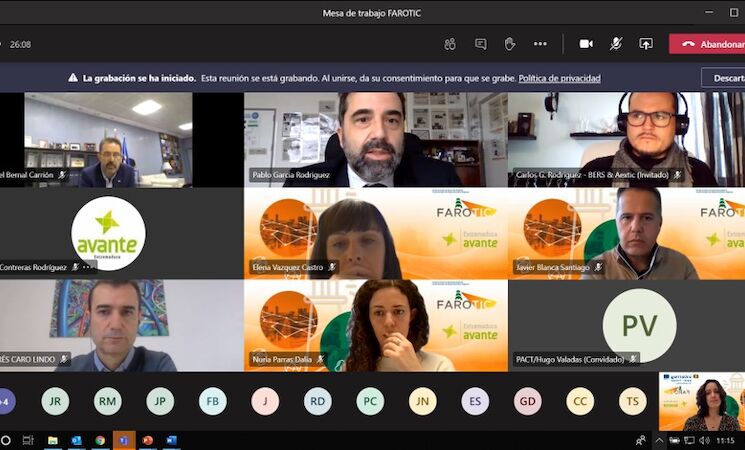Open the more actions ellipsis menu

click(x=540, y=44)
